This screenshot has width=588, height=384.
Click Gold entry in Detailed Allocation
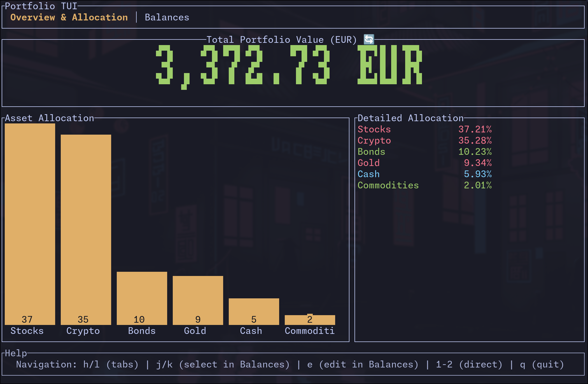368,163
